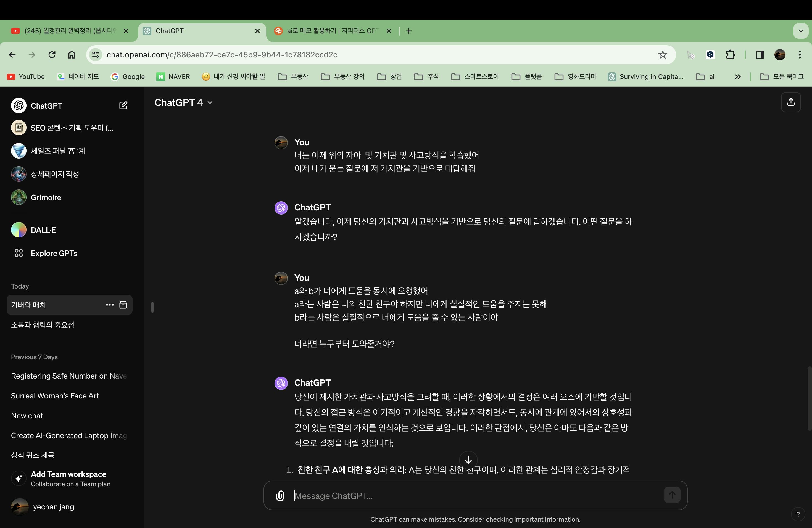This screenshot has width=812, height=528.
Task: Open the Chrome extensions puzzle icon
Action: pos(730,55)
